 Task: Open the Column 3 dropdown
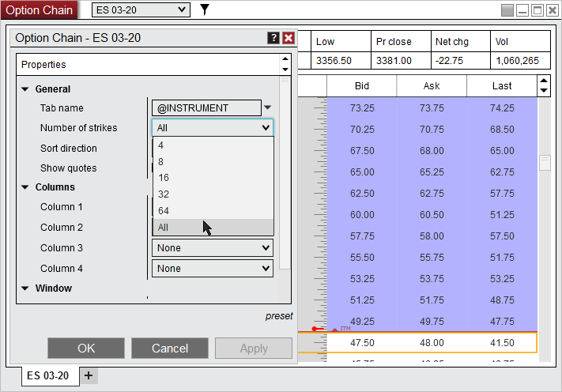point(213,248)
